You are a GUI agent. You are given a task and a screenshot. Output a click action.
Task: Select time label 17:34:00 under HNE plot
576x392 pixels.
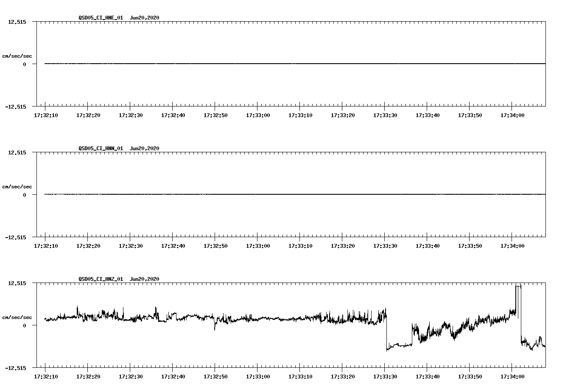[x=512, y=115]
